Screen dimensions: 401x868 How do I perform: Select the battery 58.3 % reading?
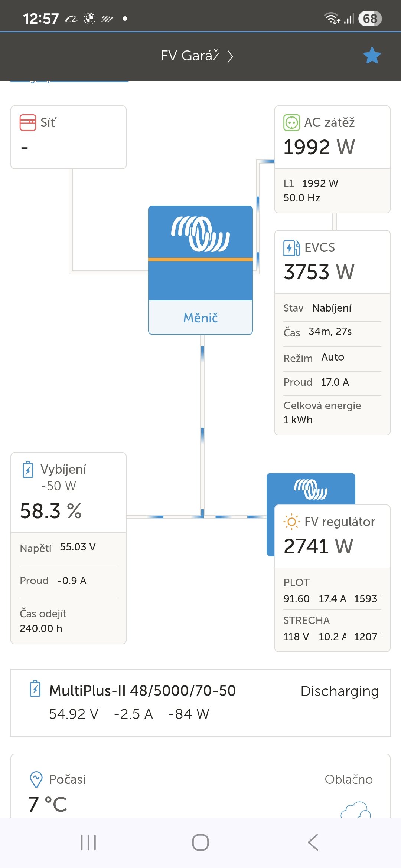coord(51,511)
